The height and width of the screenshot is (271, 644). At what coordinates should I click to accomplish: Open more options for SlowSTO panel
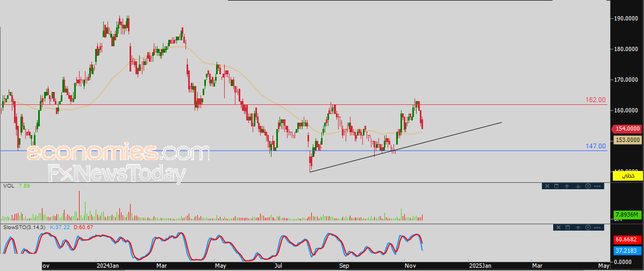pos(597,227)
